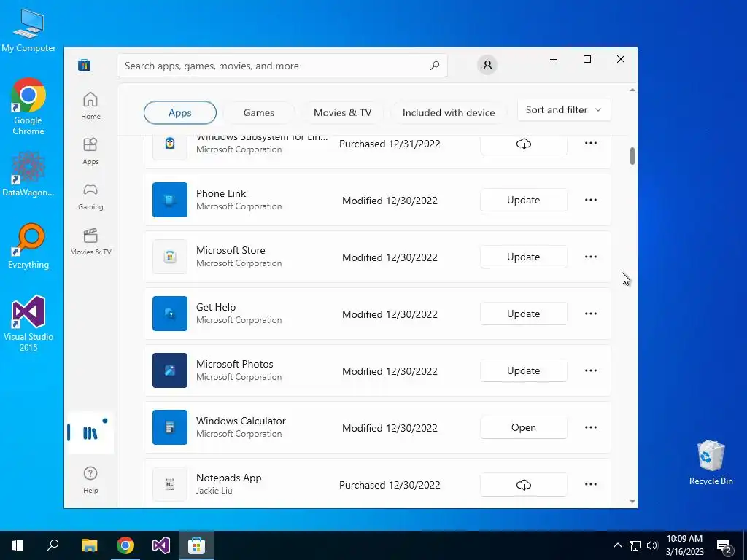Download Windows Subsystem for Linux via cloud icon
The width and height of the screenshot is (747, 560).
coord(524,144)
